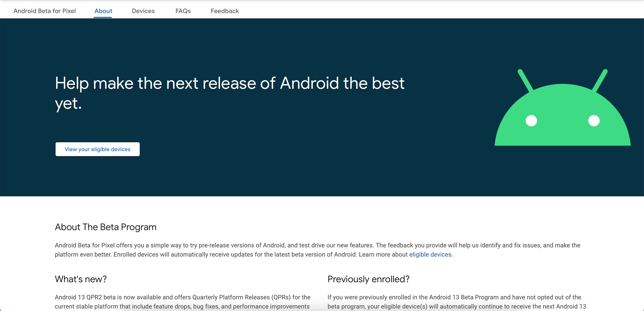
Task: Click the blue underline beneath About tab
Action: click(x=103, y=17)
